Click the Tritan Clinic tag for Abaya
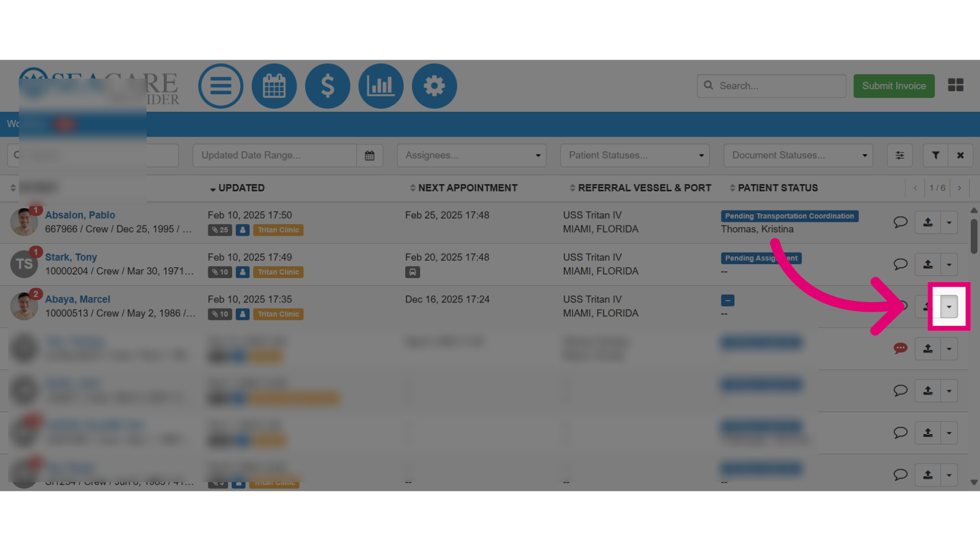This screenshot has width=980, height=551. pos(278,314)
